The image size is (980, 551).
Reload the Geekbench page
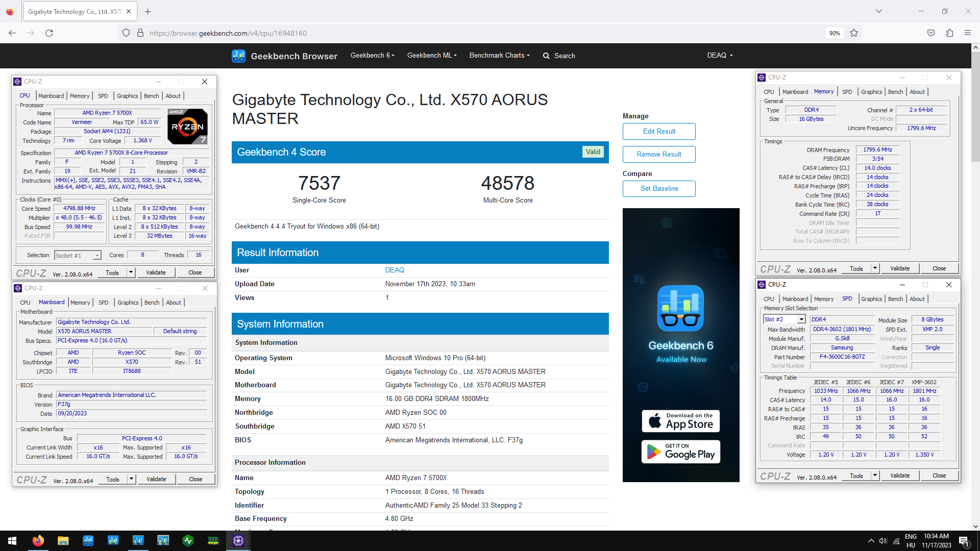(49, 33)
